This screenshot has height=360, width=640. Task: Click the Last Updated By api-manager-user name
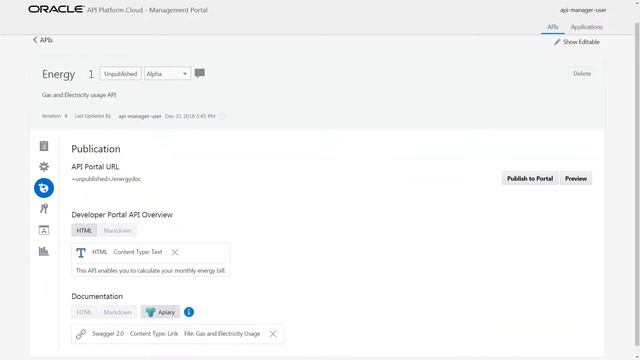pyautogui.click(x=140, y=116)
